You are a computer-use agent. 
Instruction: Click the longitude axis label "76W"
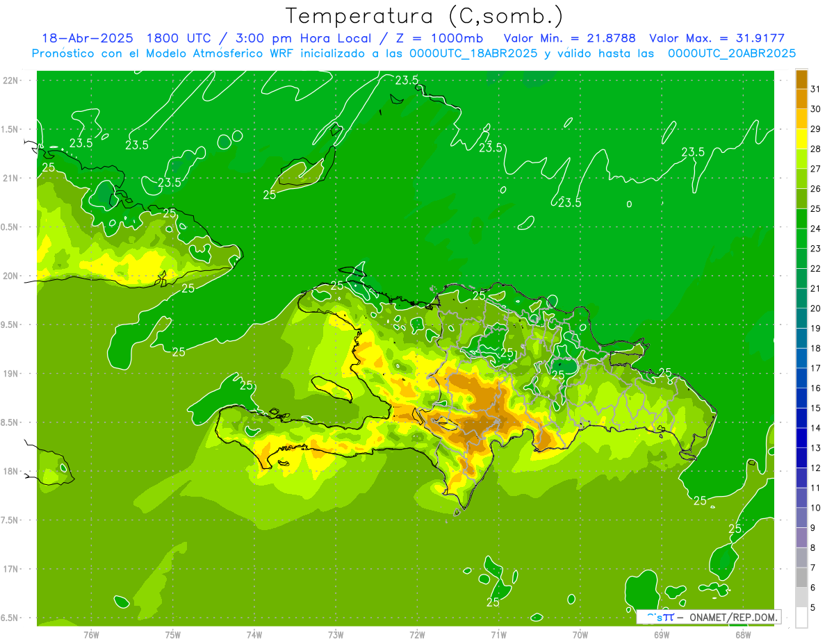tap(91, 634)
